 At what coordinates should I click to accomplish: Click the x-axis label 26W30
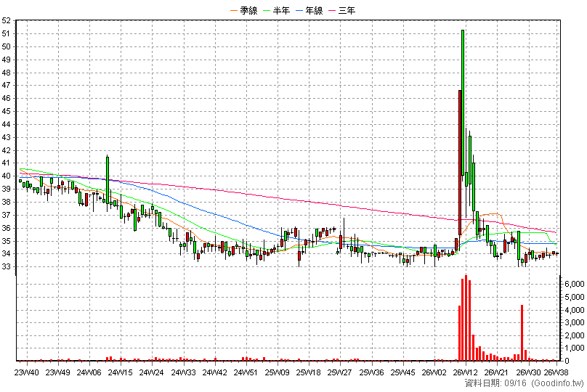pyautogui.click(x=528, y=372)
